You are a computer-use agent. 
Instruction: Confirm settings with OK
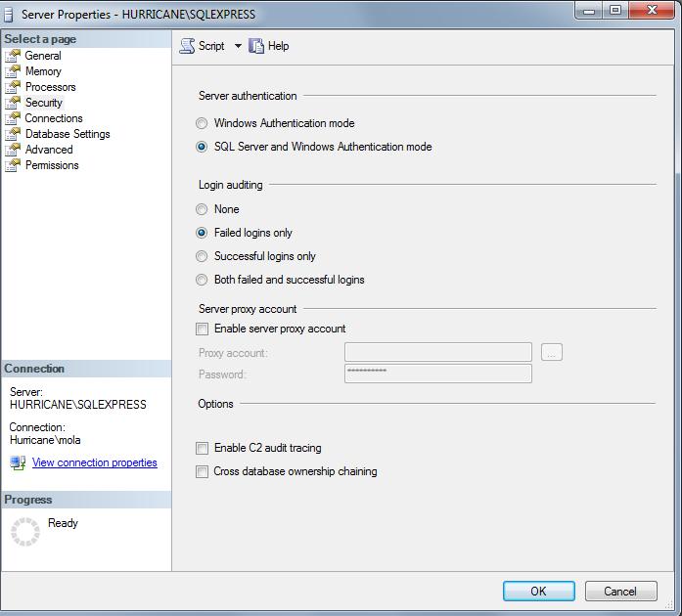[x=539, y=592]
